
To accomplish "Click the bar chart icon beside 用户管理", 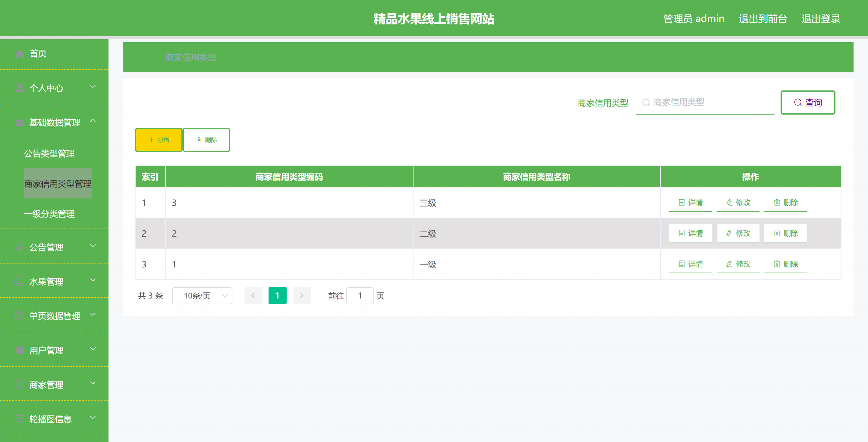I will coord(19,350).
